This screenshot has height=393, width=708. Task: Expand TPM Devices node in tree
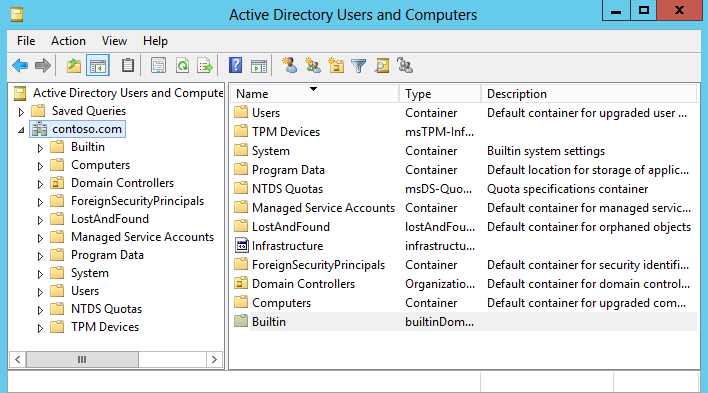click(x=40, y=328)
